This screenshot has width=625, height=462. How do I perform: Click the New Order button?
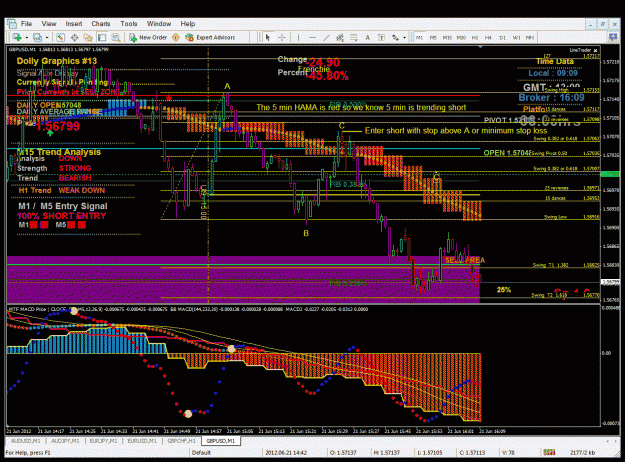(x=148, y=37)
